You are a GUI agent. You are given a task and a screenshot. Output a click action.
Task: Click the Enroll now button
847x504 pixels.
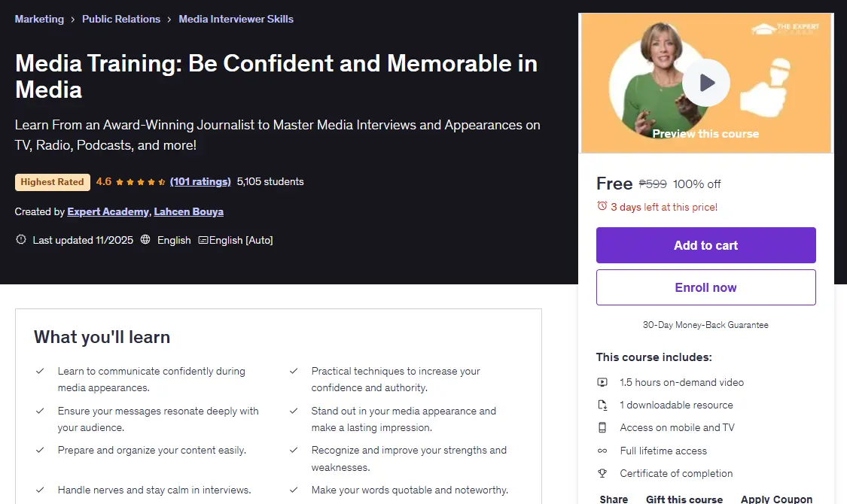[x=706, y=287]
